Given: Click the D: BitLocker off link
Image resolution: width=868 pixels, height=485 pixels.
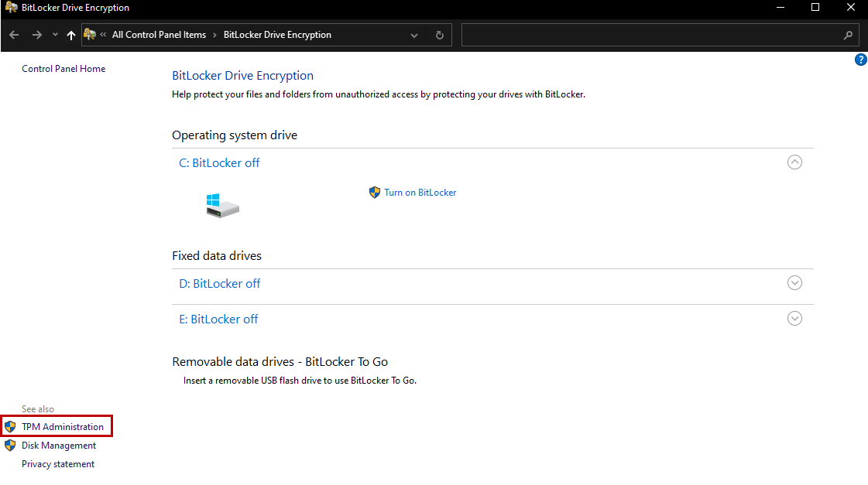Looking at the screenshot, I should 220,284.
